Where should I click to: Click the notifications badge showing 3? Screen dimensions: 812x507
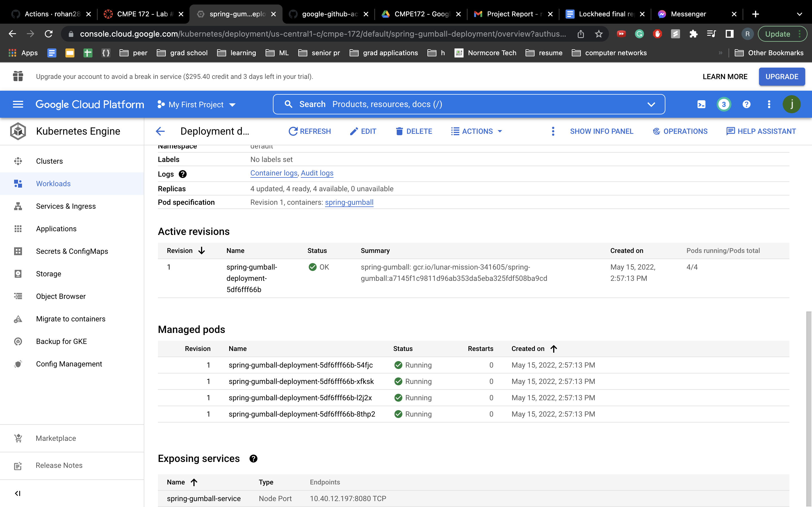pos(723,104)
